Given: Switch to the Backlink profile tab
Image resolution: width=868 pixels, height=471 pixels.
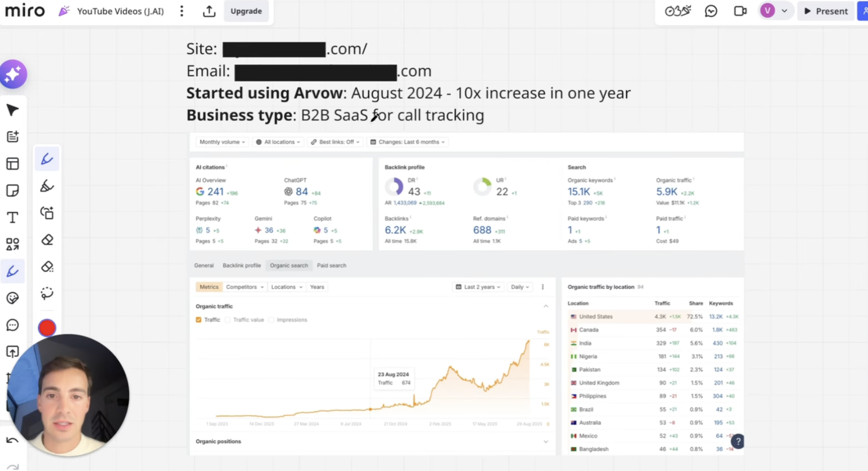Looking at the screenshot, I should coord(242,265).
